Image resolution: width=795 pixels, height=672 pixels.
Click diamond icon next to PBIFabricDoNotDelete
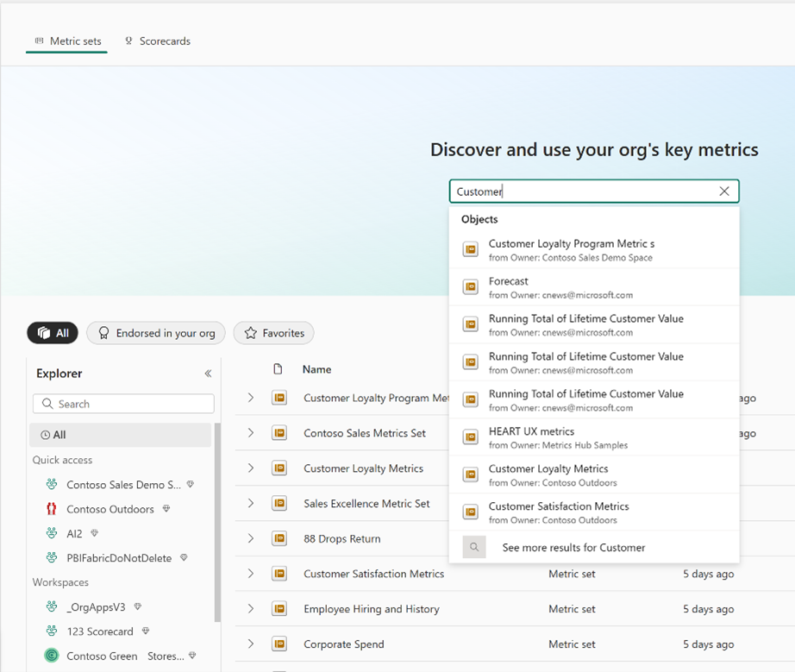[x=184, y=557]
